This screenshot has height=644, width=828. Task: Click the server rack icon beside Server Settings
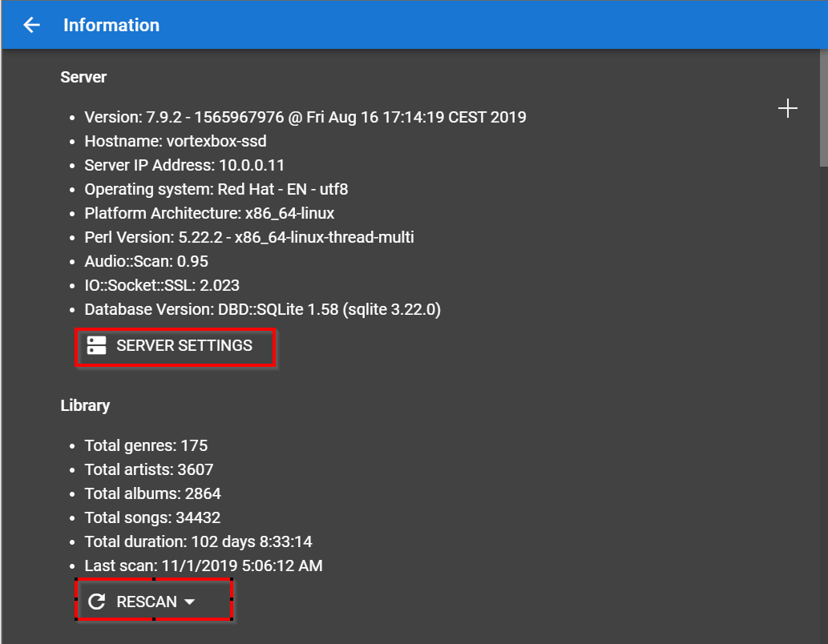point(97,346)
